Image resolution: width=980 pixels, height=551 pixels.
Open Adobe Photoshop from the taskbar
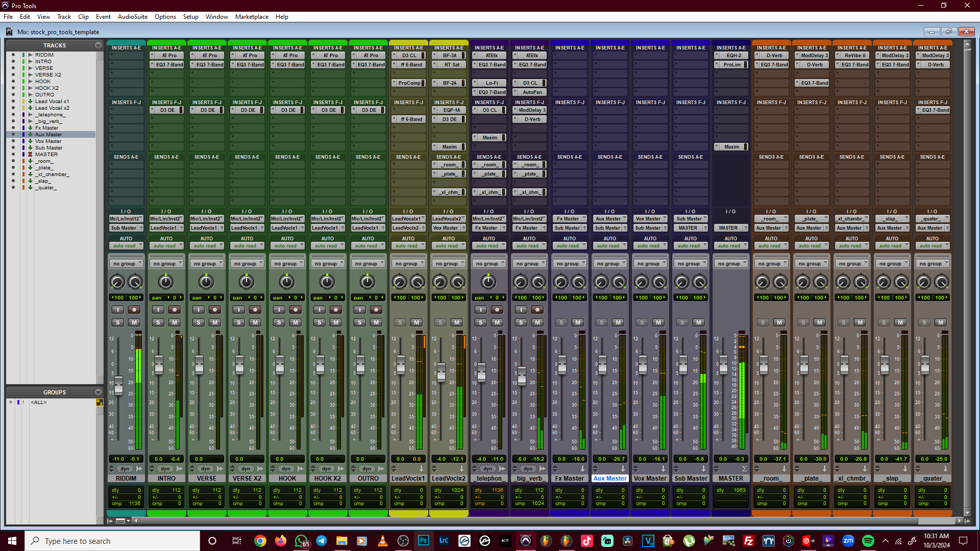click(423, 541)
